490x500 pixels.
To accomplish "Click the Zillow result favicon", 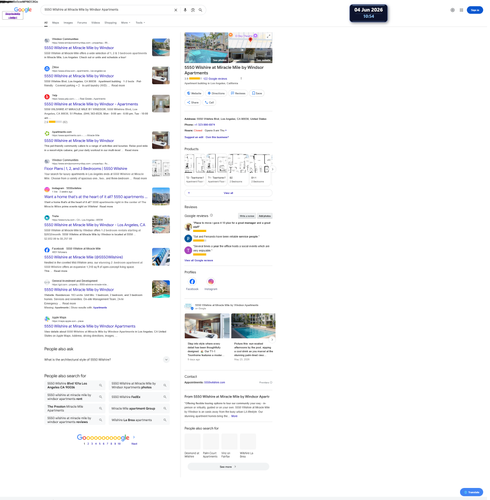I will (47, 69).
